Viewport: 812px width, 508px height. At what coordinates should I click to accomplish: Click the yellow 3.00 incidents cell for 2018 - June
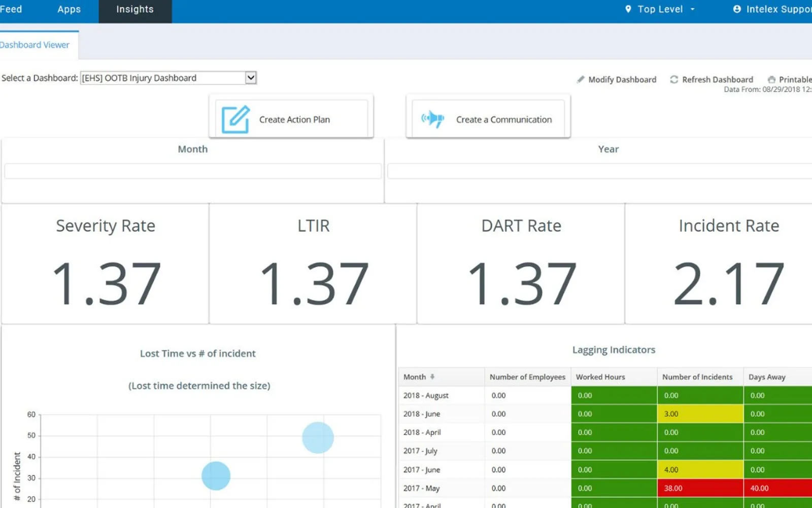click(x=700, y=414)
